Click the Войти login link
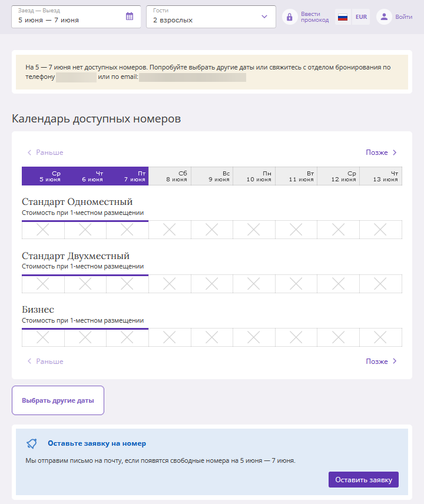Image resolution: width=424 pixels, height=504 pixels. point(404,17)
